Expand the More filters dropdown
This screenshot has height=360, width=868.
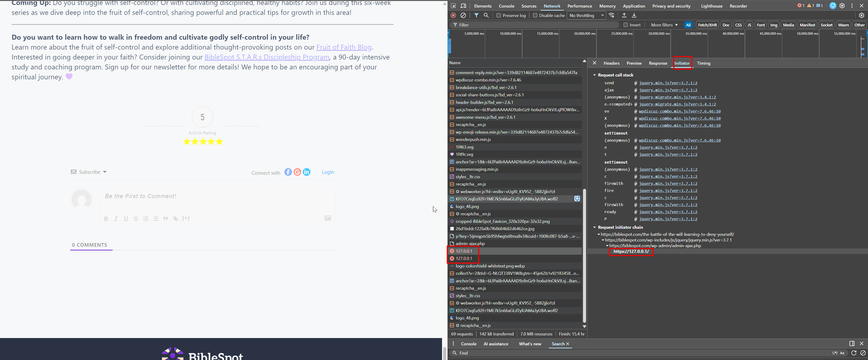tap(664, 25)
